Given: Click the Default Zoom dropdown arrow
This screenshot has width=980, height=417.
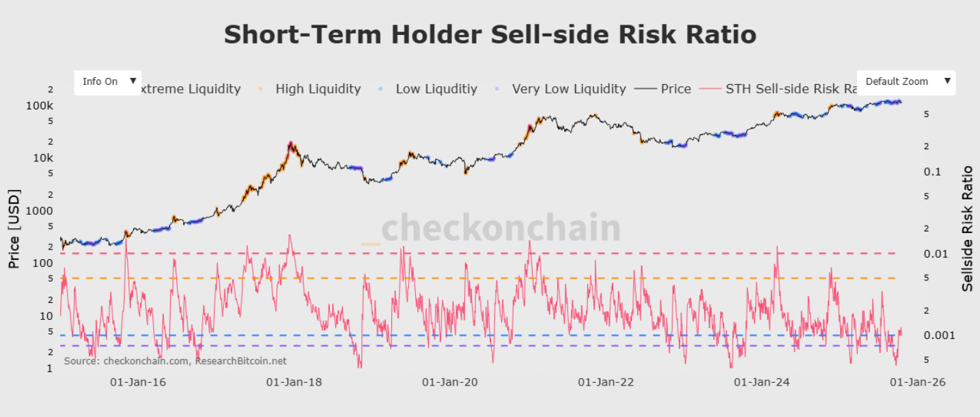Looking at the screenshot, I should pos(948,81).
